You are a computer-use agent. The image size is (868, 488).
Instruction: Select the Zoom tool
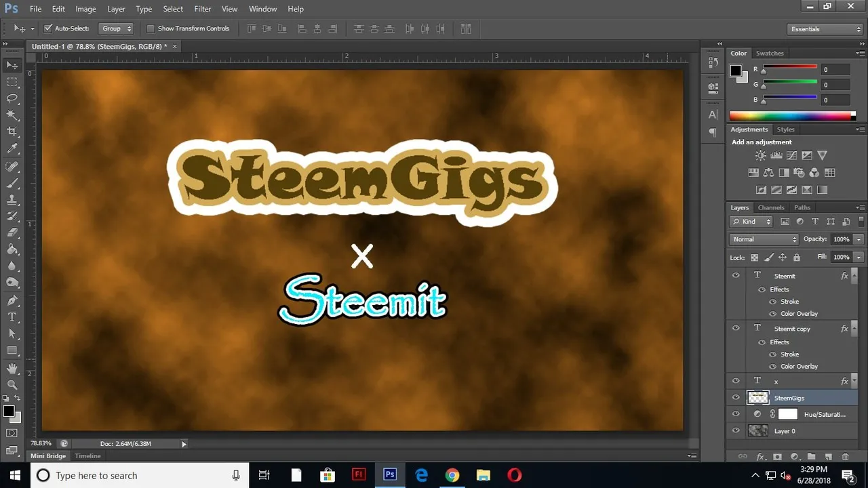point(12,384)
